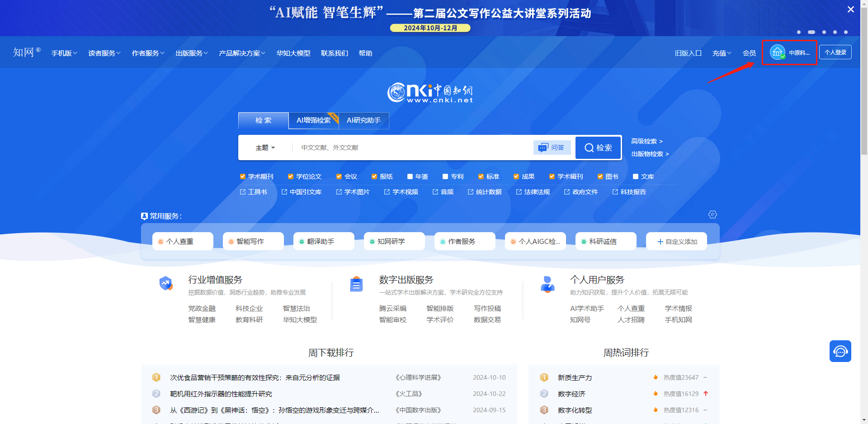This screenshot has height=424, width=868.
Task: Check the 专利 checkbox
Action: tap(445, 176)
